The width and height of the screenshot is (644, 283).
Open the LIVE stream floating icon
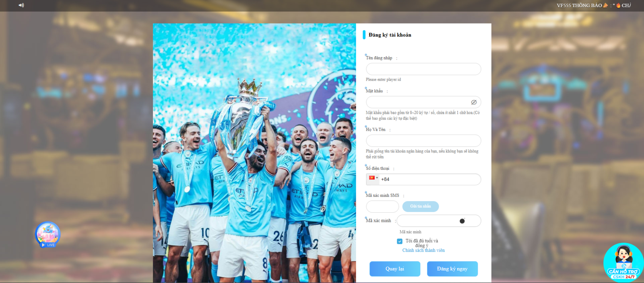pyautogui.click(x=47, y=234)
